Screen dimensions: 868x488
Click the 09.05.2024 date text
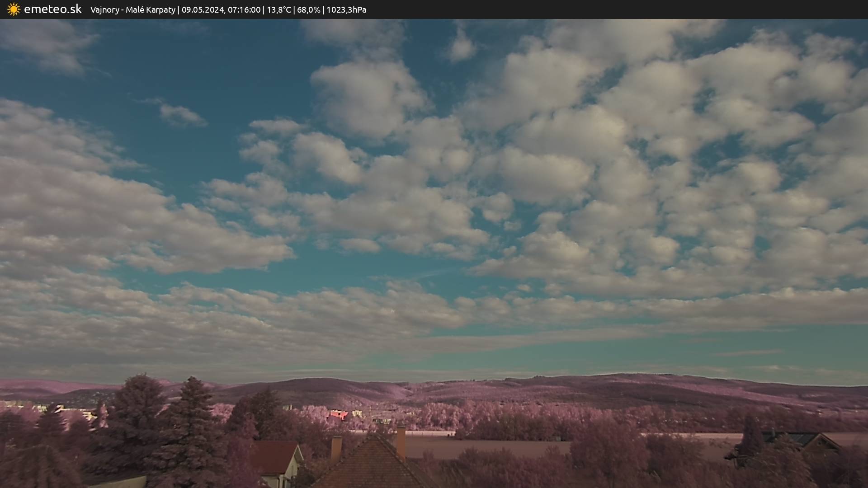click(x=203, y=10)
